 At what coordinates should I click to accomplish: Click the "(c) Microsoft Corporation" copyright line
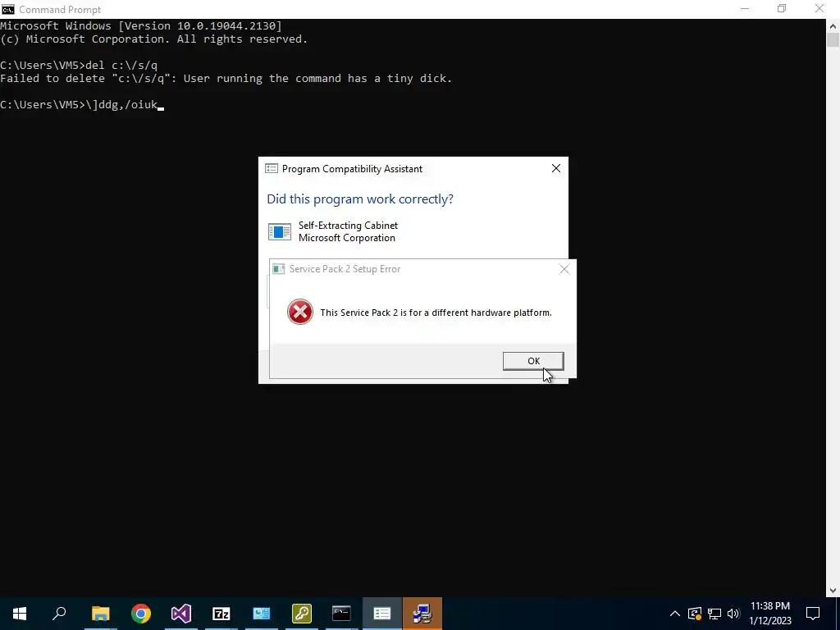(153, 39)
